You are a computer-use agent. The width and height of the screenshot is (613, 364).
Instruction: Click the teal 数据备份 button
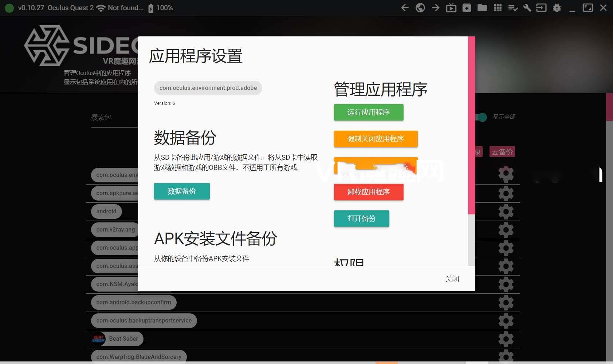click(182, 191)
